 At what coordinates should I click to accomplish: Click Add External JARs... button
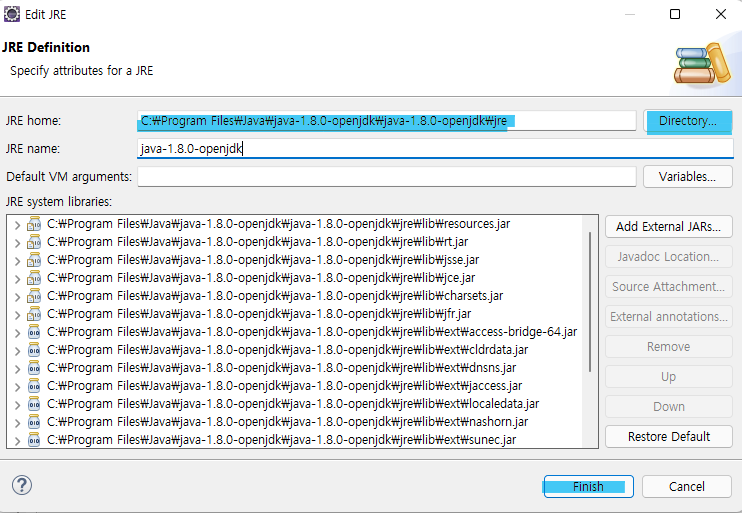tap(668, 227)
